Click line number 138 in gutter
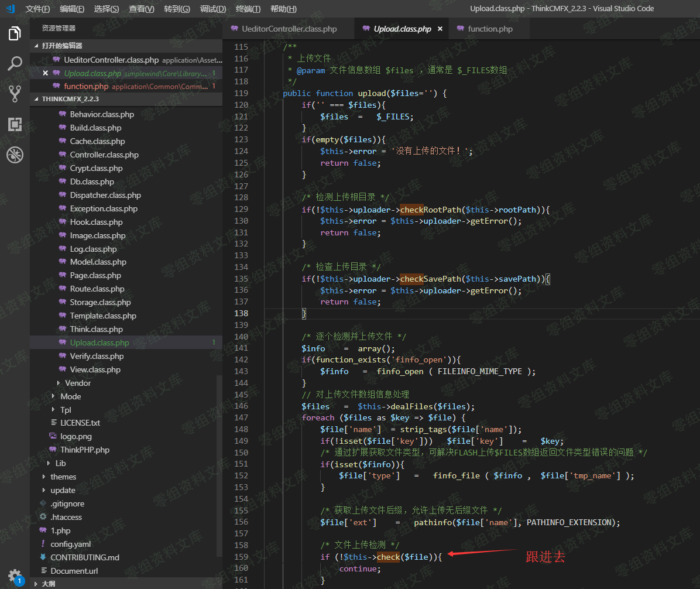Image resolution: width=700 pixels, height=589 pixels. point(241,313)
